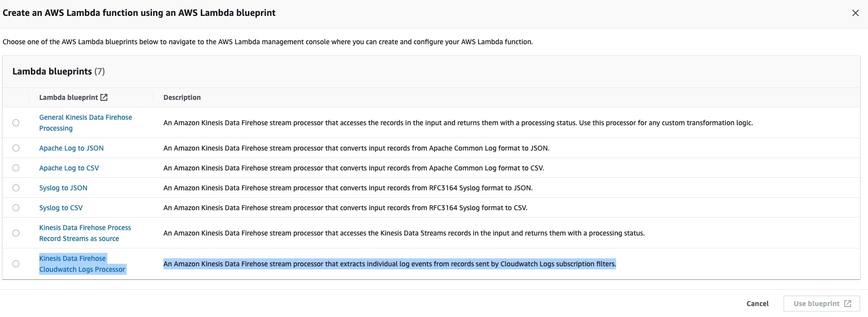The width and height of the screenshot is (868, 317).
Task: Open the Syslog to JSON blueprint link
Action: (x=63, y=188)
